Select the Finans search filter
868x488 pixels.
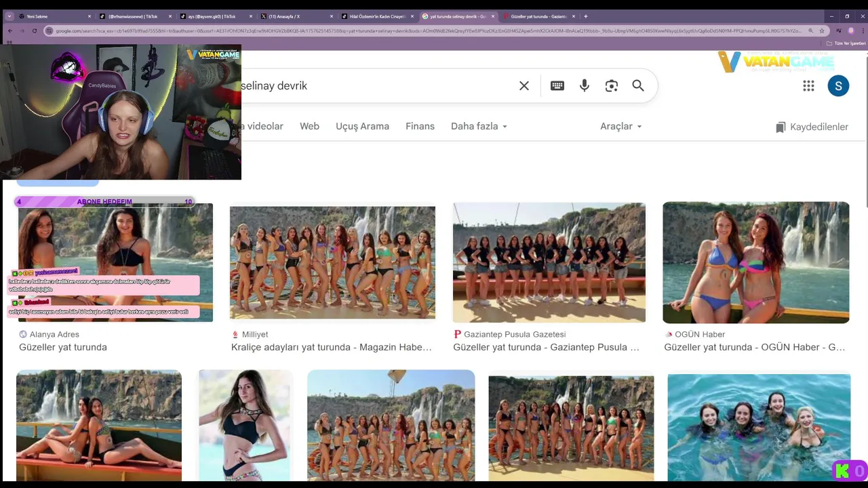click(x=420, y=126)
